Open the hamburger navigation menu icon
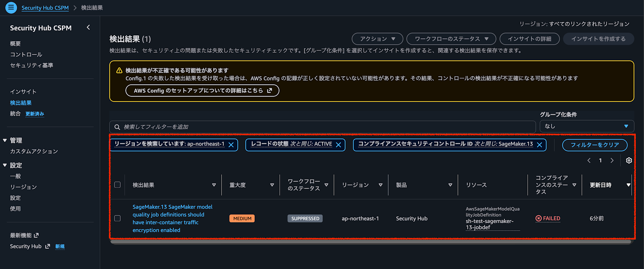 pyautogui.click(x=11, y=8)
